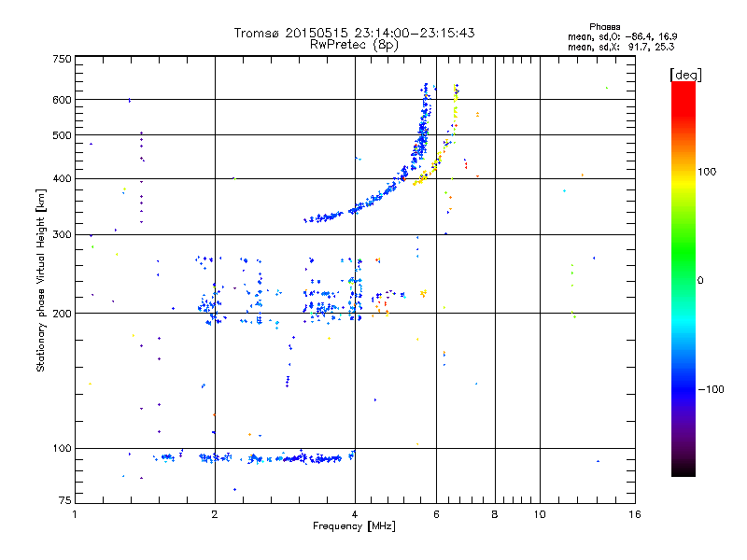
Task: Click the y-axis '75' tick label
Action: pyautogui.click(x=65, y=500)
